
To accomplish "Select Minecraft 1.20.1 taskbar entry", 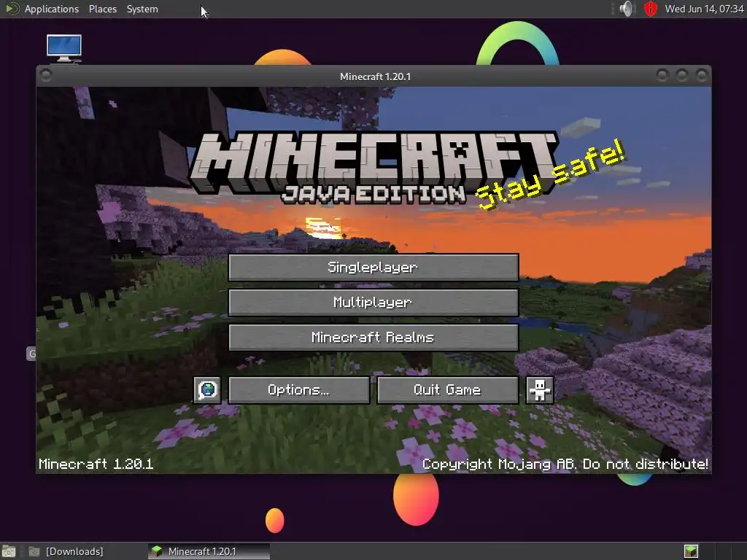I will (209, 551).
